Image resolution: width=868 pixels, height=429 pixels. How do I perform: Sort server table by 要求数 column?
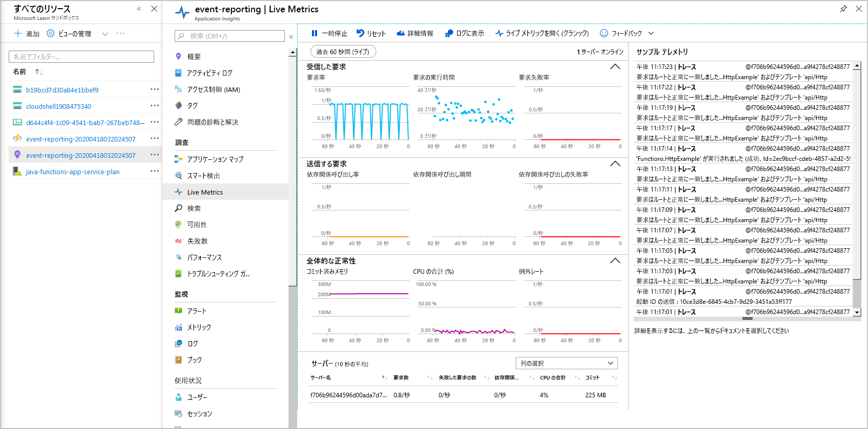coord(429,378)
